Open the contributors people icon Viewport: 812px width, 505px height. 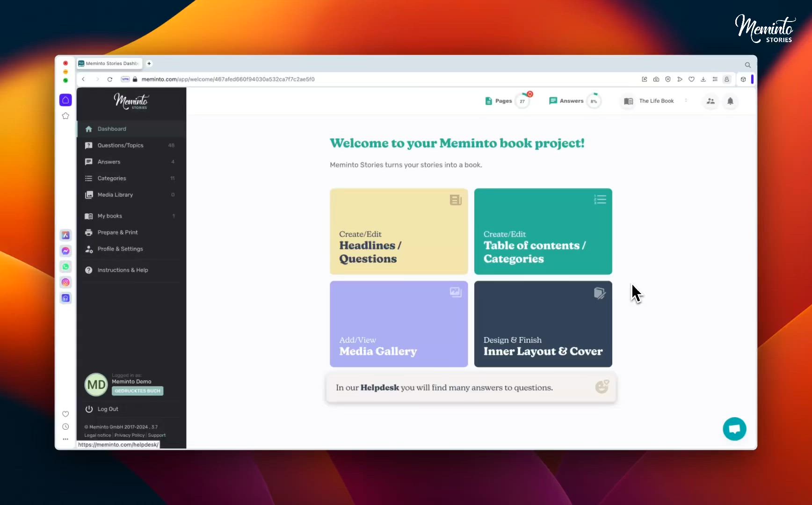click(710, 101)
